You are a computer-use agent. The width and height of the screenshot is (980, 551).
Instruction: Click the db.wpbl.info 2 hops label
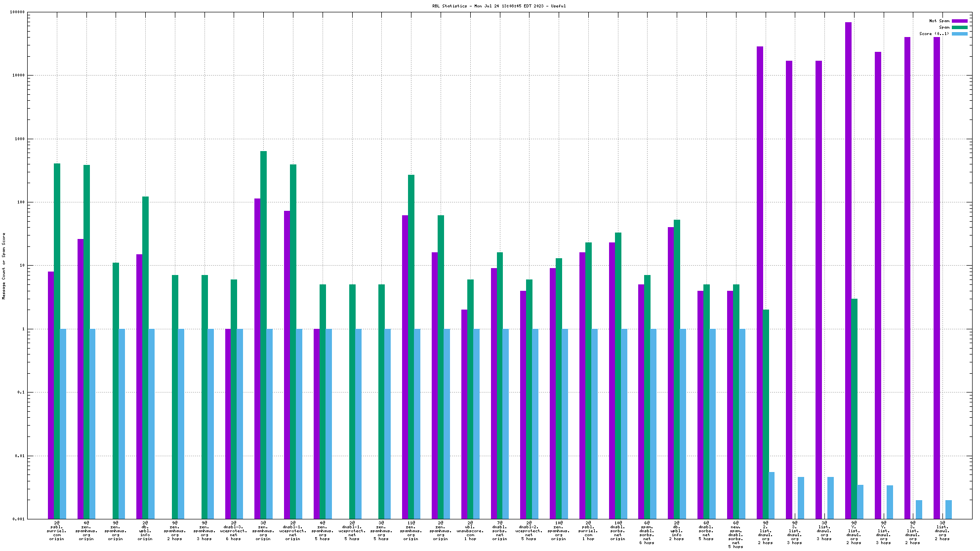[x=676, y=531]
